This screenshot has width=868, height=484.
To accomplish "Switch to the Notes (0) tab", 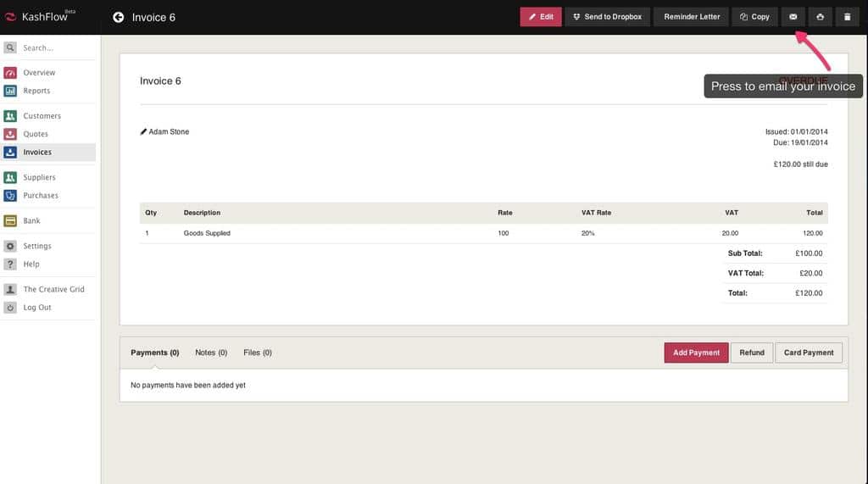I will pyautogui.click(x=211, y=353).
